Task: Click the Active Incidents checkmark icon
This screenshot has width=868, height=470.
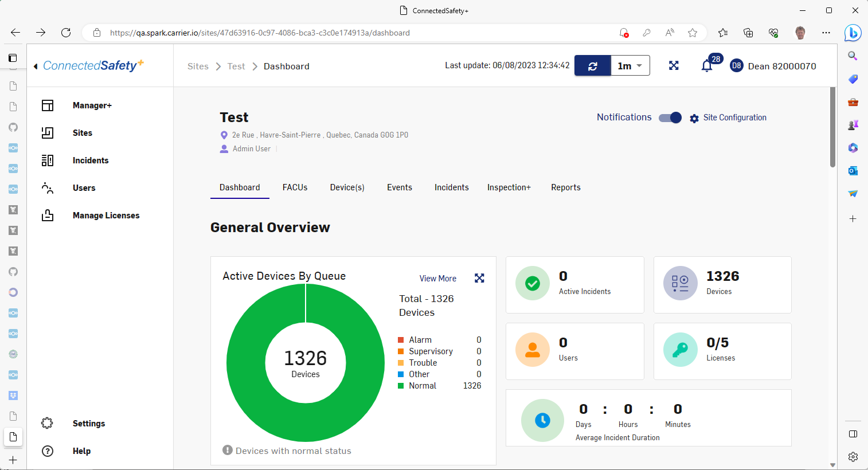Action: [x=533, y=283]
